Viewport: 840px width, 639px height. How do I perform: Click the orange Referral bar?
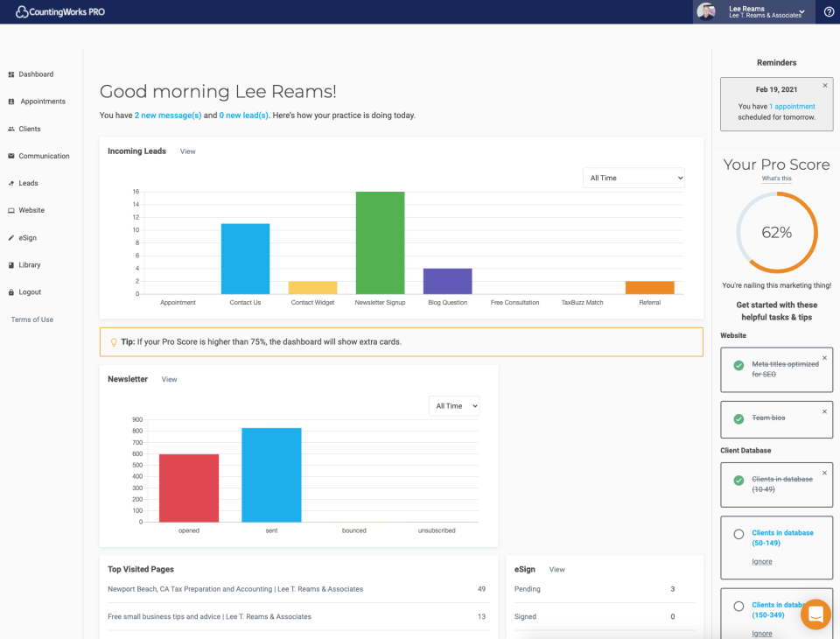[649, 287]
